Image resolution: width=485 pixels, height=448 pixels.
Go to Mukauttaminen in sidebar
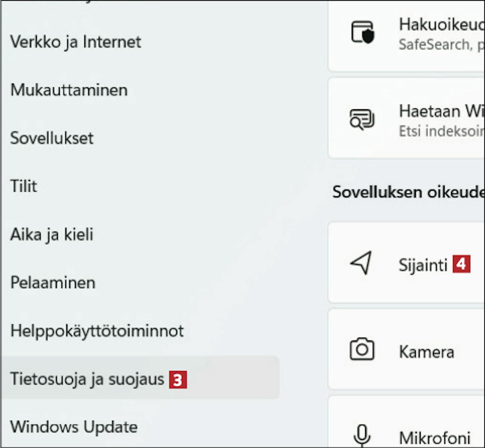[x=69, y=90]
